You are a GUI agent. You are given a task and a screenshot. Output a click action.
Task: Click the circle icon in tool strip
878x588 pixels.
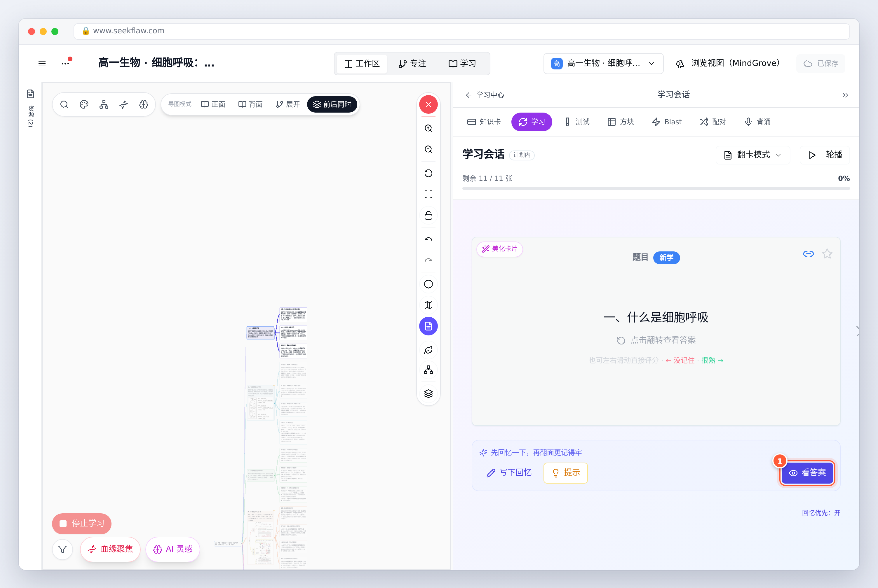click(428, 284)
